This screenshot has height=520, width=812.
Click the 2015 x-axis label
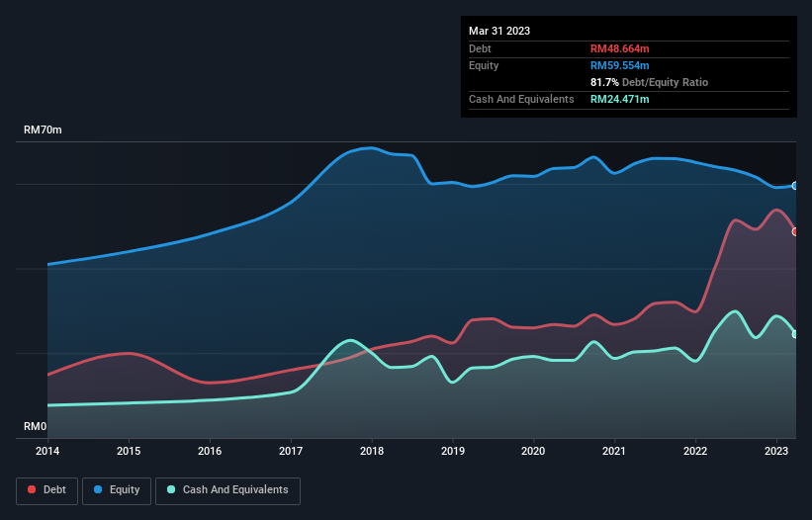[129, 451]
